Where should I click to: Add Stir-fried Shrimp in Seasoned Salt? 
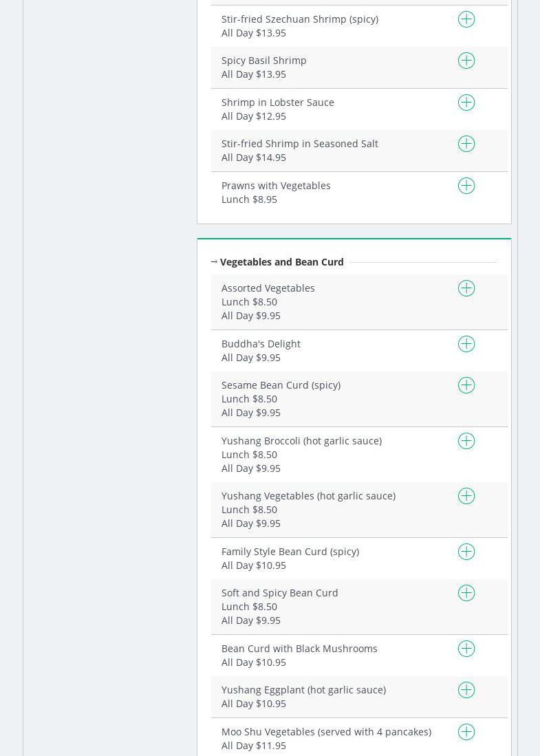(x=466, y=144)
